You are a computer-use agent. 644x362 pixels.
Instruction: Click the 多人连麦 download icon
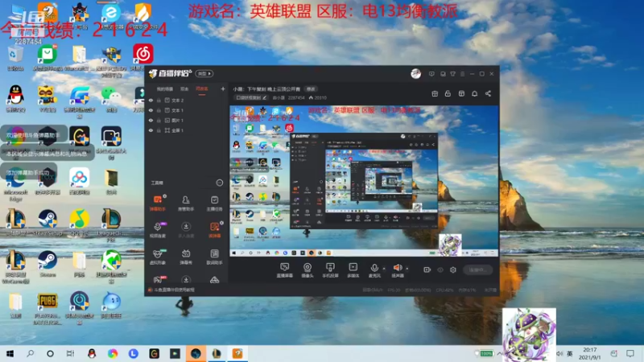186,227
